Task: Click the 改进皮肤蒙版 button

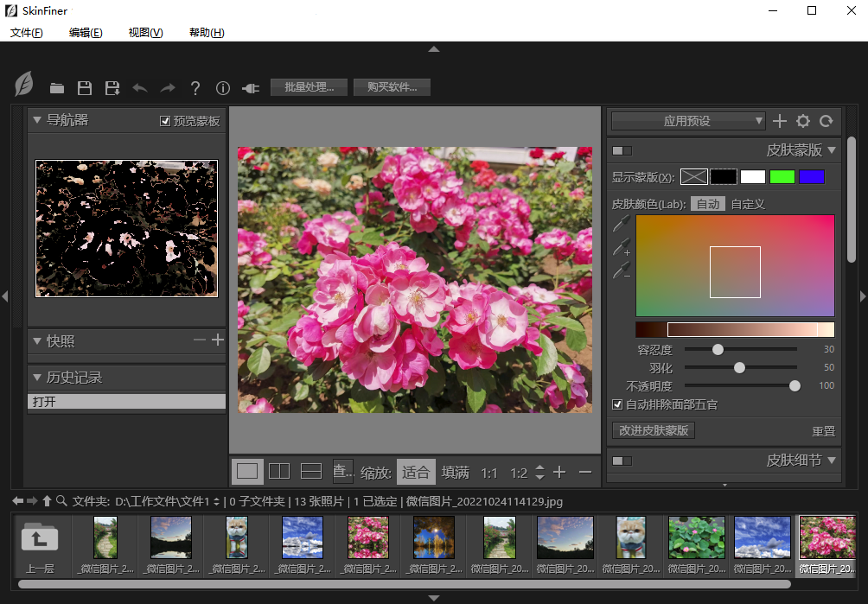Action: tap(654, 430)
